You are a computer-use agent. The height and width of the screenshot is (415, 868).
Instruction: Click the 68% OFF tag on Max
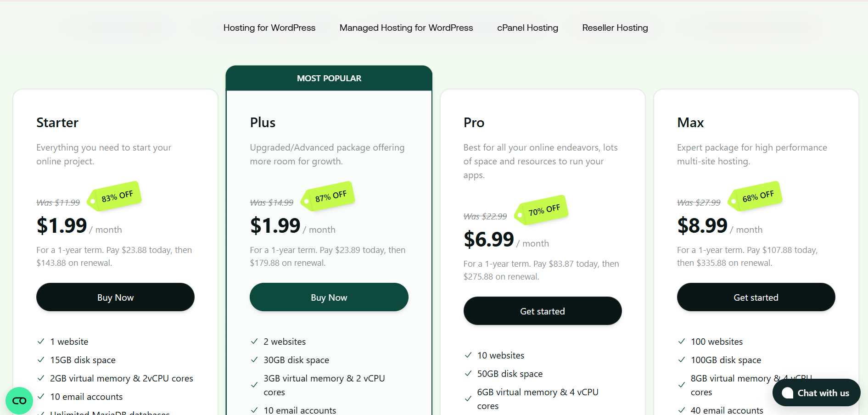tap(756, 196)
